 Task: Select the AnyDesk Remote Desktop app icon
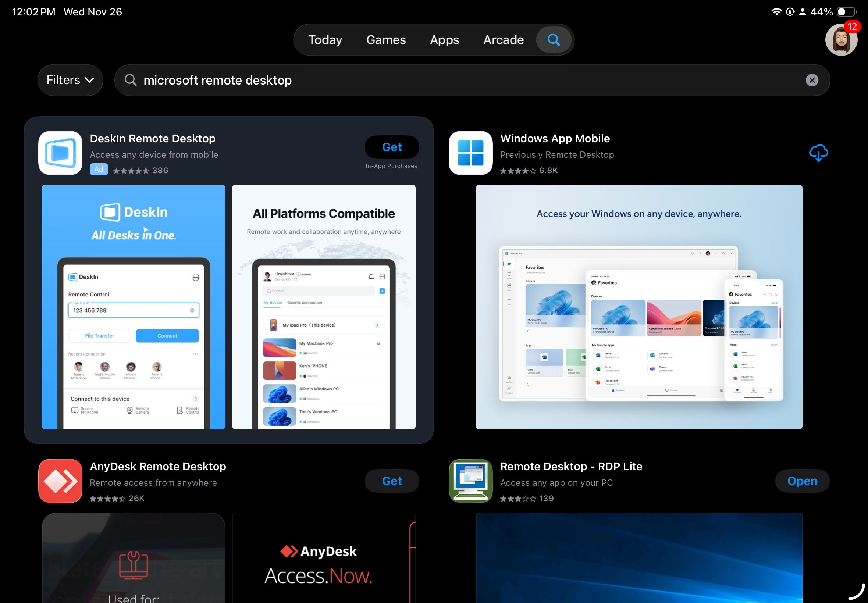tap(60, 481)
